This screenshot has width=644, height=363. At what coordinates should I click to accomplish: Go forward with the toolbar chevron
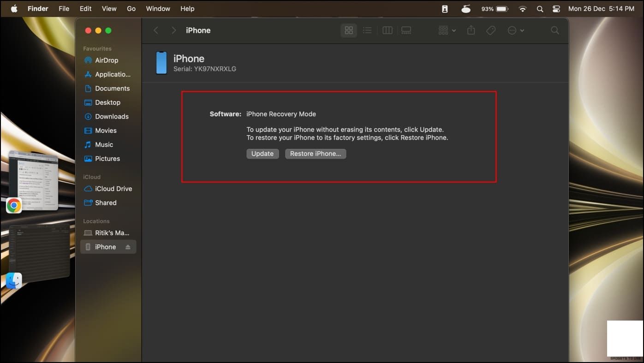pyautogui.click(x=173, y=30)
